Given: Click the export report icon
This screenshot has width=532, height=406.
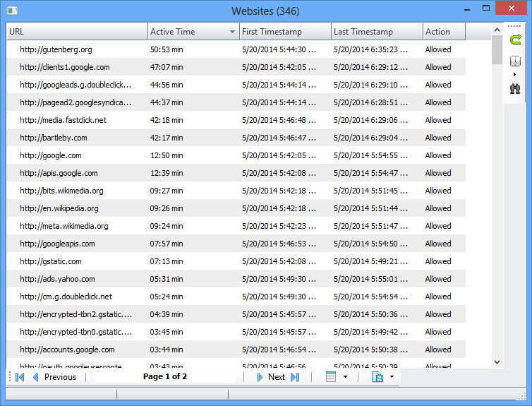Looking at the screenshot, I should click(x=377, y=377).
